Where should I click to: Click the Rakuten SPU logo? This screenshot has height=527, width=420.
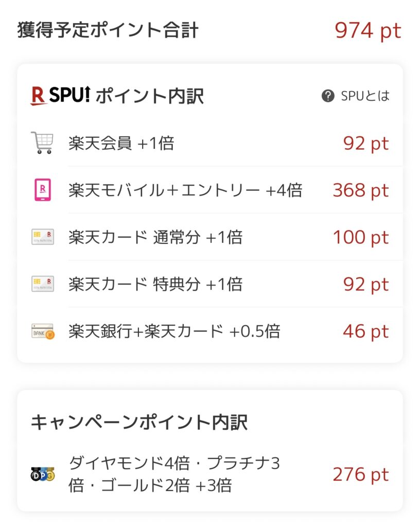click(60, 96)
